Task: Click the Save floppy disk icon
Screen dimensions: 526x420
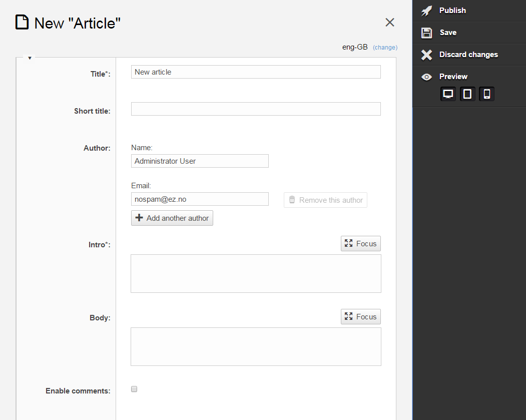Action: (427, 33)
